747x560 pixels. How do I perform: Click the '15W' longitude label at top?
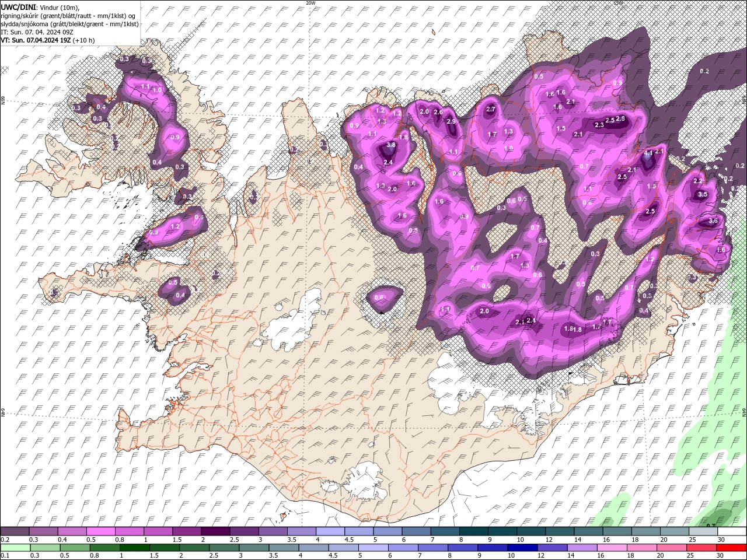[619, 3]
